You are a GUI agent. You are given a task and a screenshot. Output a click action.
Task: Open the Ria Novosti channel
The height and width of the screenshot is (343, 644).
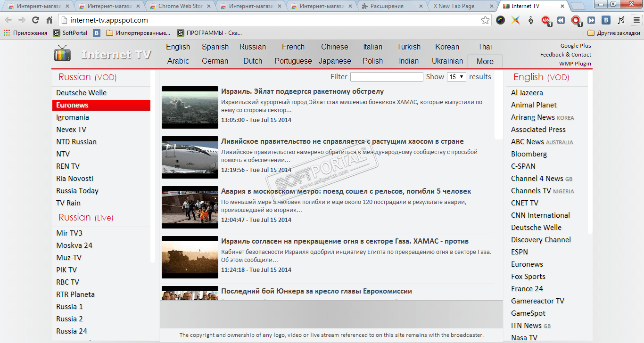pyautogui.click(x=75, y=179)
